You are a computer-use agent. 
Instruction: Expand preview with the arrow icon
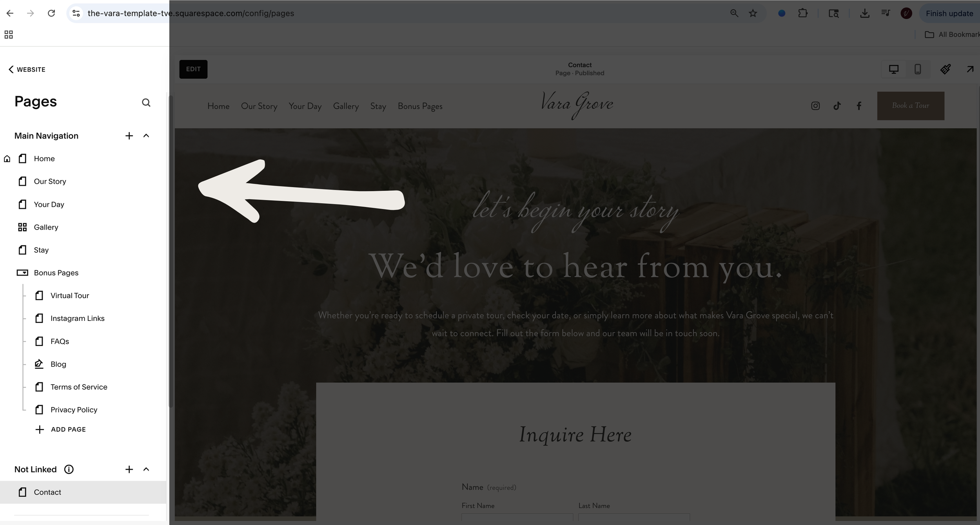click(970, 69)
